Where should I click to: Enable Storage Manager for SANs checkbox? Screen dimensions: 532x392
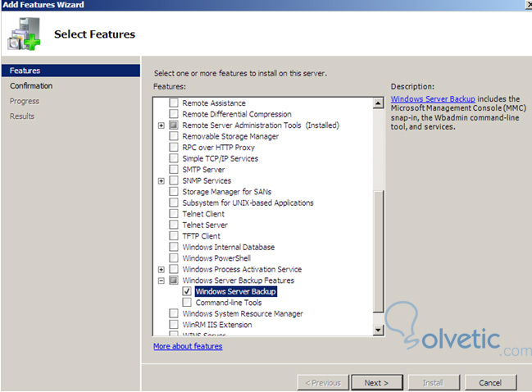174,192
